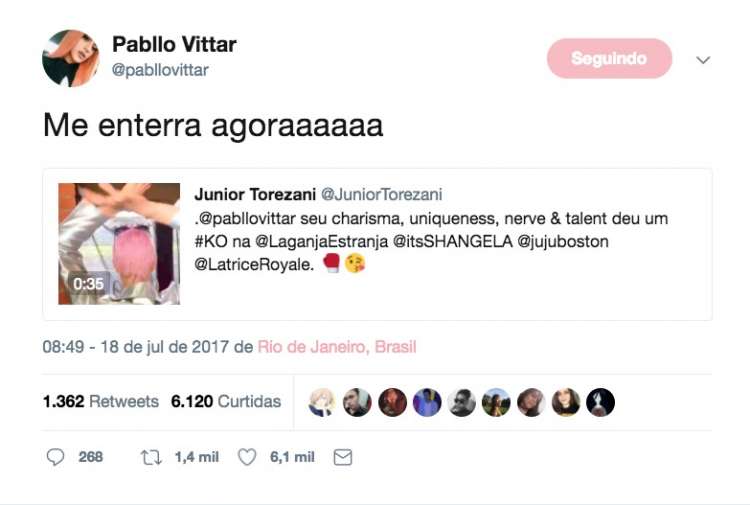Click the #KO hashtag in quoted tweet

[211, 242]
